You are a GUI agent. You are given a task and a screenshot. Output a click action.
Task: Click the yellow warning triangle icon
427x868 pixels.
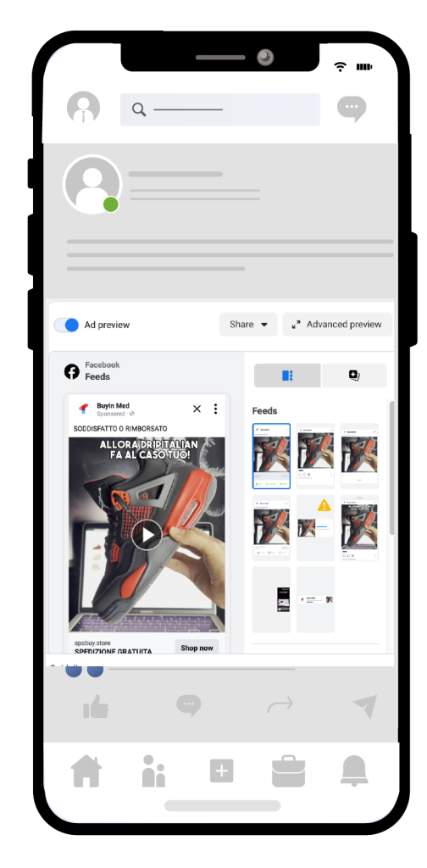pos(324,505)
